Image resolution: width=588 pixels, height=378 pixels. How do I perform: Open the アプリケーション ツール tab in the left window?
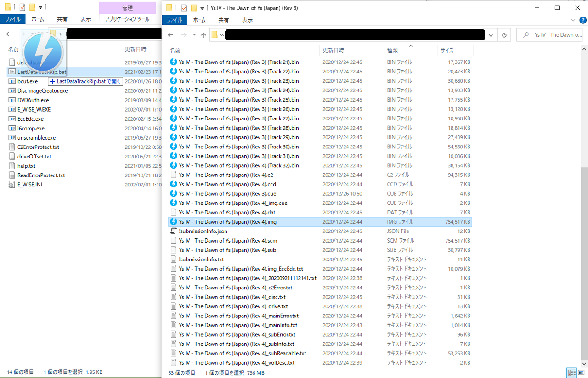click(x=127, y=19)
